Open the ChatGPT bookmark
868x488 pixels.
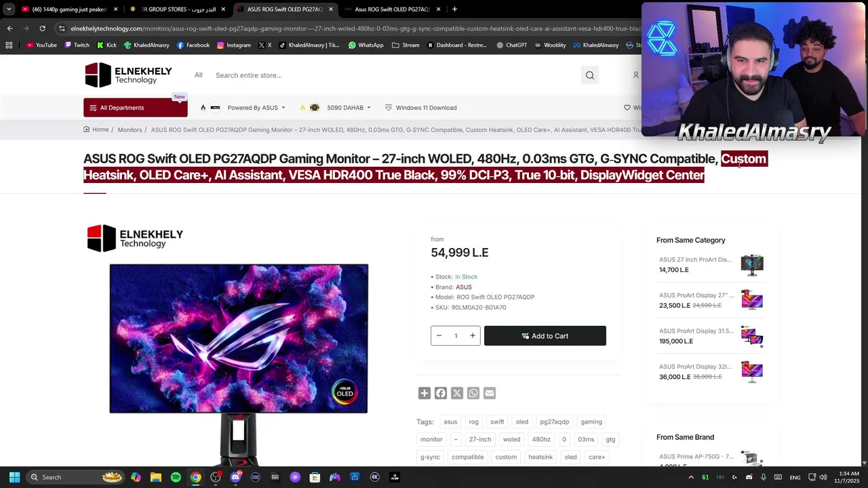tap(511, 45)
